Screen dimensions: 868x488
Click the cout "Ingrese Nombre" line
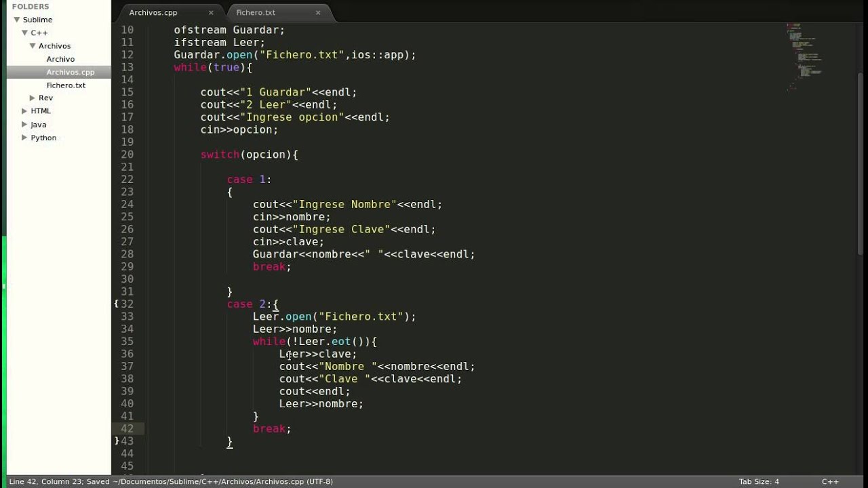click(x=347, y=205)
